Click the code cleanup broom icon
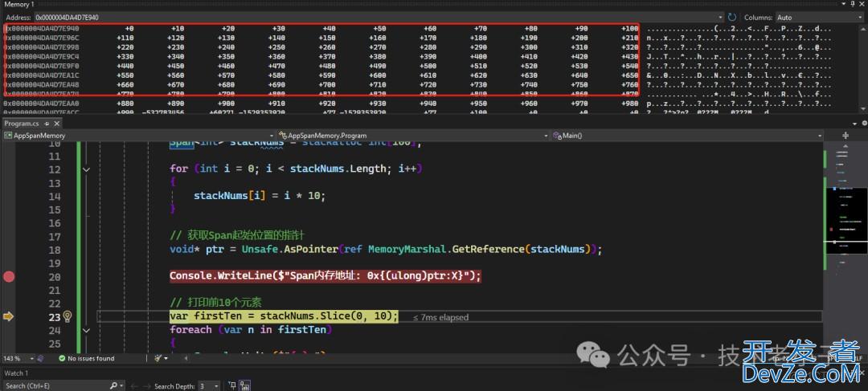868x391 pixels. coord(158,358)
